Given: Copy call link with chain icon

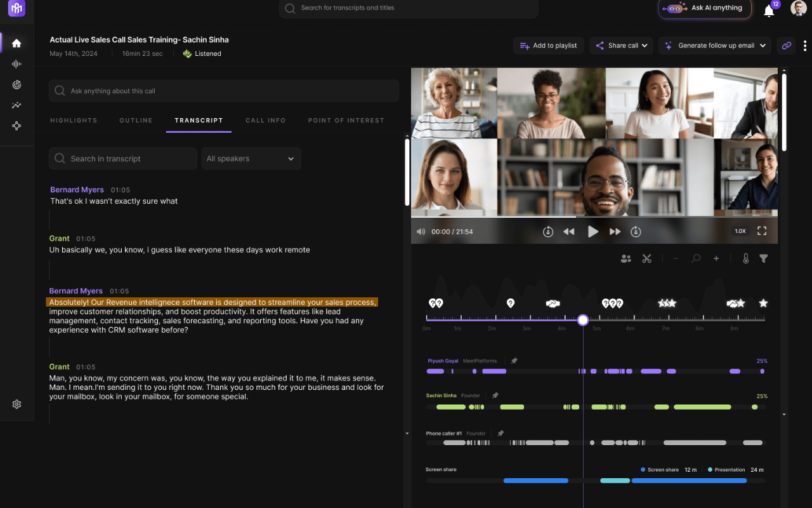Looking at the screenshot, I should [x=786, y=46].
